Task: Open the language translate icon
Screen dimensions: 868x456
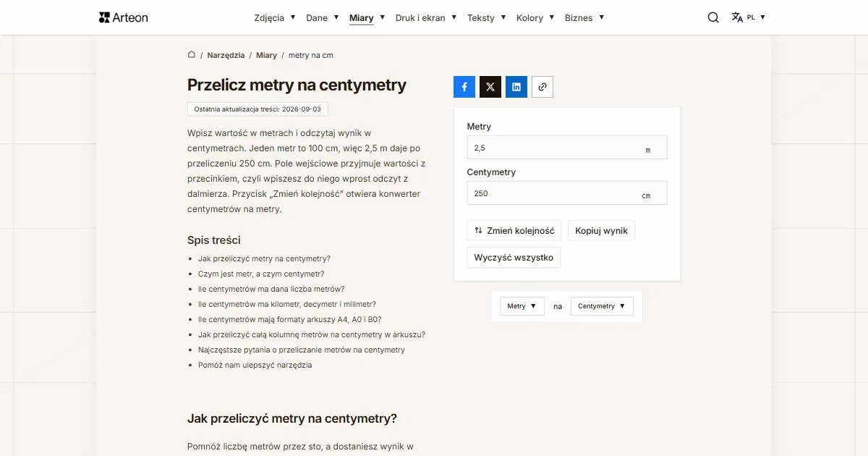Action: [x=737, y=17]
